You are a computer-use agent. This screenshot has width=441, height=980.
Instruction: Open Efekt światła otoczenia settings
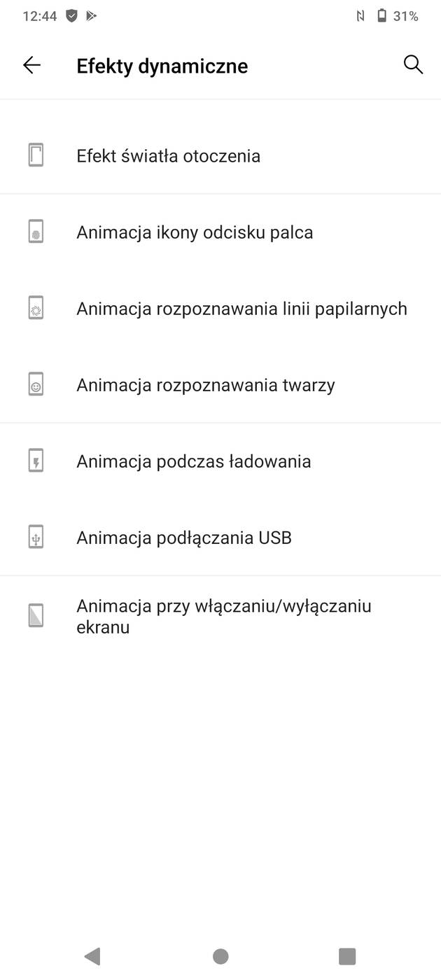click(x=168, y=155)
